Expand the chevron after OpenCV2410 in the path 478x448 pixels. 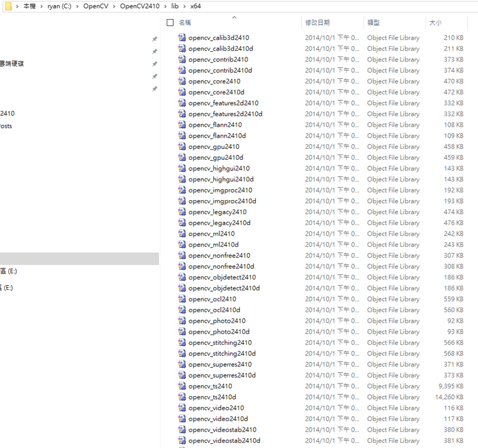coord(165,6)
